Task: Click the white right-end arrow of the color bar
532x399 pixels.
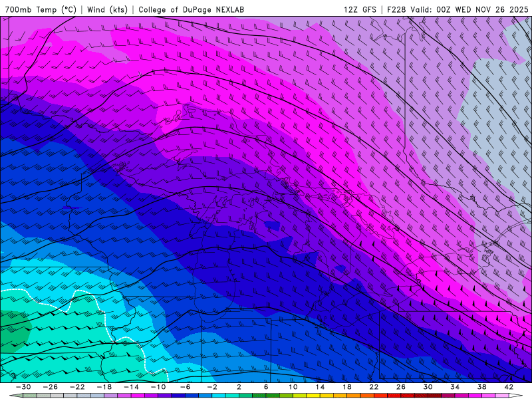Action: point(516,396)
